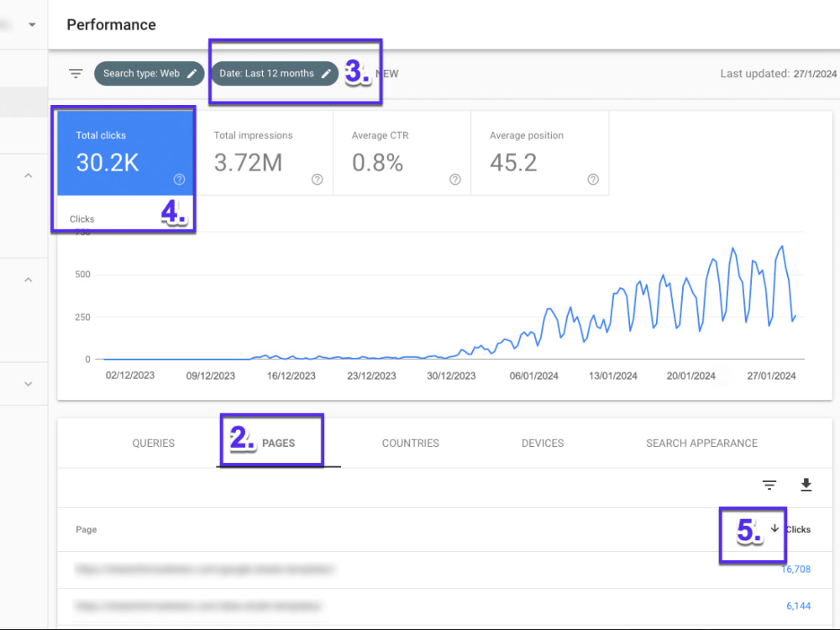Switch to the Queries tab

tap(153, 443)
